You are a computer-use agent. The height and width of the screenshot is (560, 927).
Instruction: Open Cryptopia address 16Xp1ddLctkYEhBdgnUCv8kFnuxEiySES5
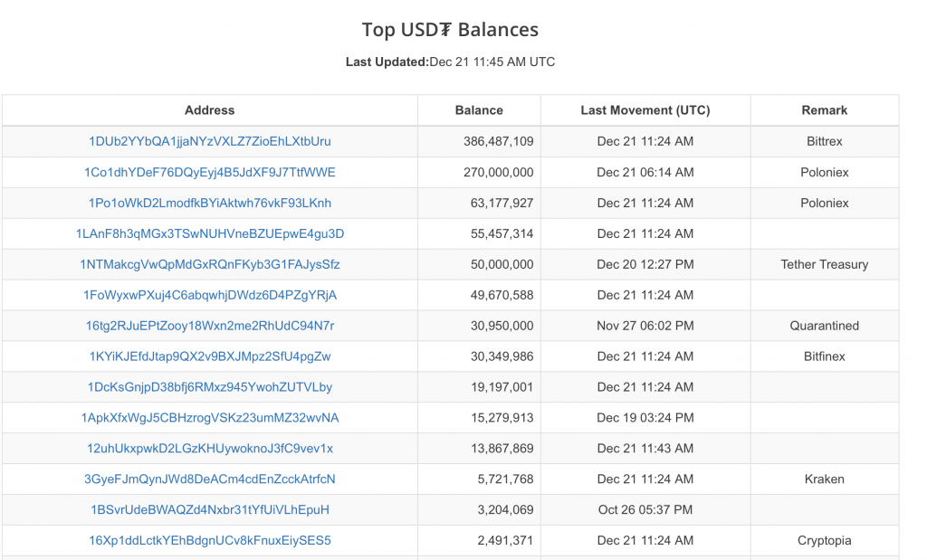pos(209,541)
